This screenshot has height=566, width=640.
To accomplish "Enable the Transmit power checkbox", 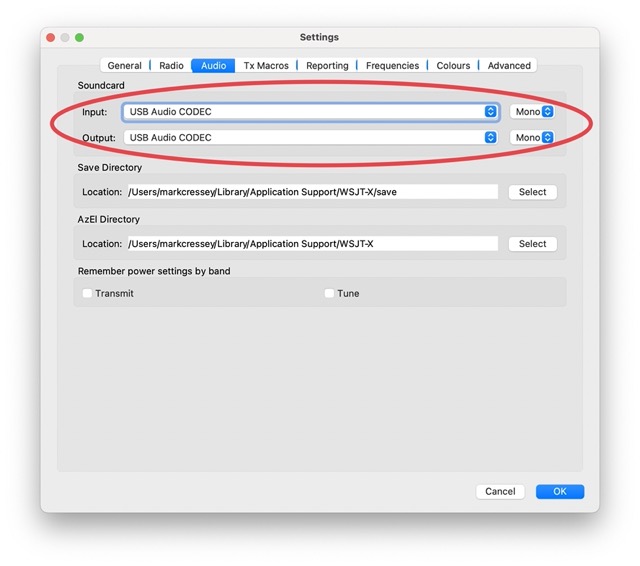I will pyautogui.click(x=87, y=293).
